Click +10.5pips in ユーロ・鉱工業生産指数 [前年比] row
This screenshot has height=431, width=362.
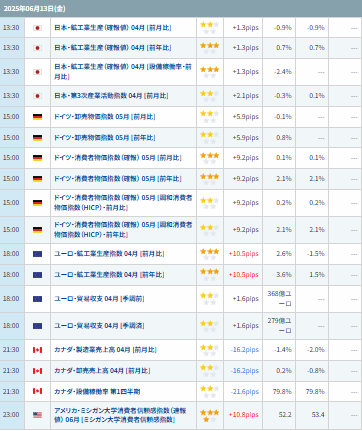coord(244,275)
